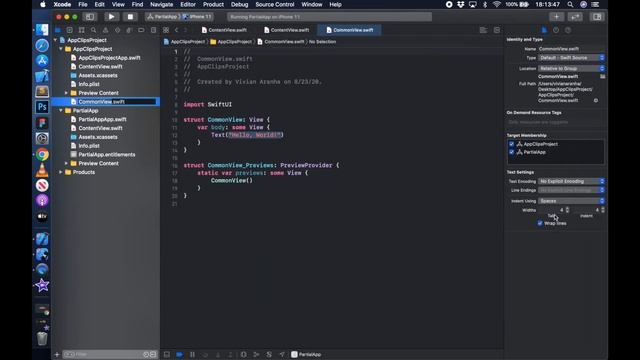640x360 pixels.
Task: Open editor options lines icon
Action: click(483, 30)
